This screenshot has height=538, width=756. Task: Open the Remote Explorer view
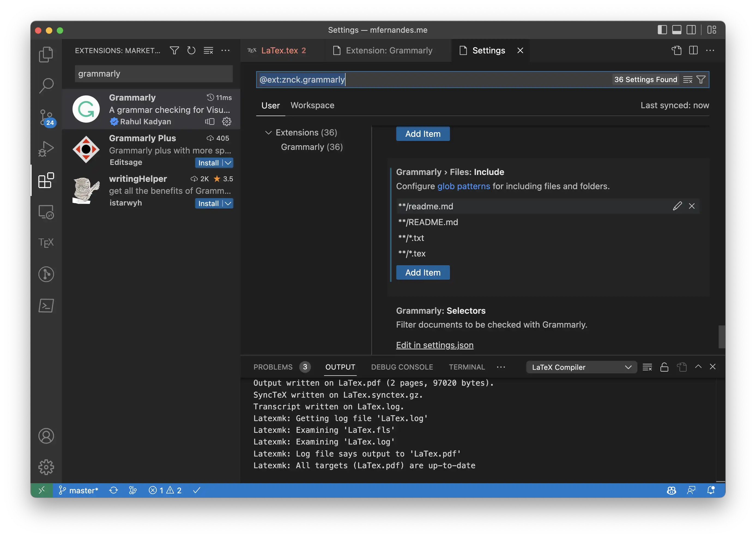click(x=46, y=212)
